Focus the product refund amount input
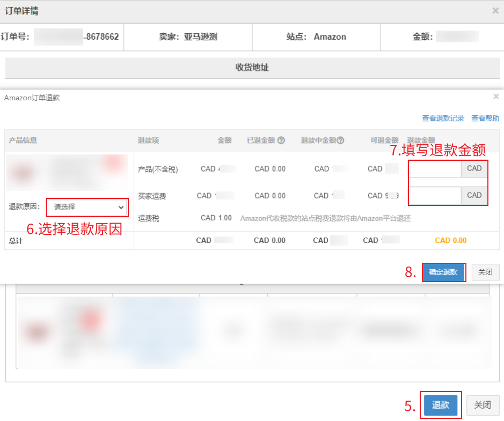This screenshot has width=504, height=421. coord(435,169)
